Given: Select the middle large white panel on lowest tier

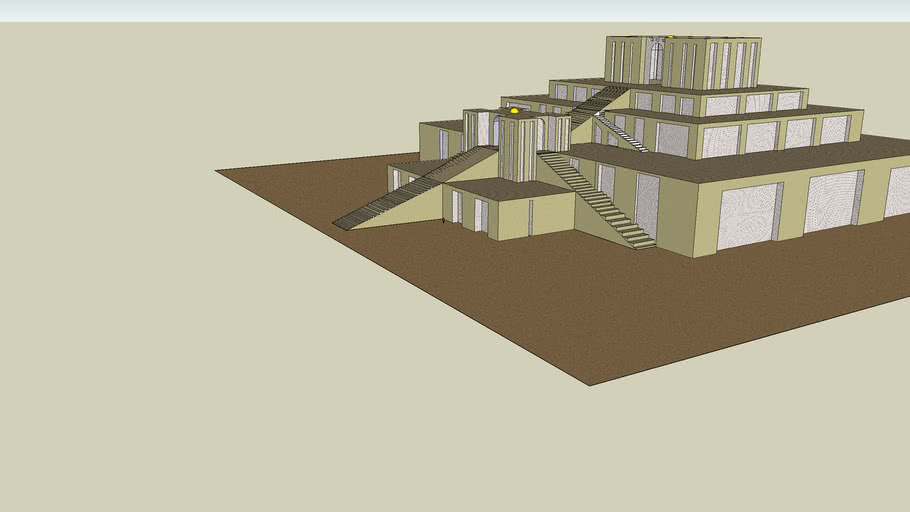Looking at the screenshot, I should (832, 201).
